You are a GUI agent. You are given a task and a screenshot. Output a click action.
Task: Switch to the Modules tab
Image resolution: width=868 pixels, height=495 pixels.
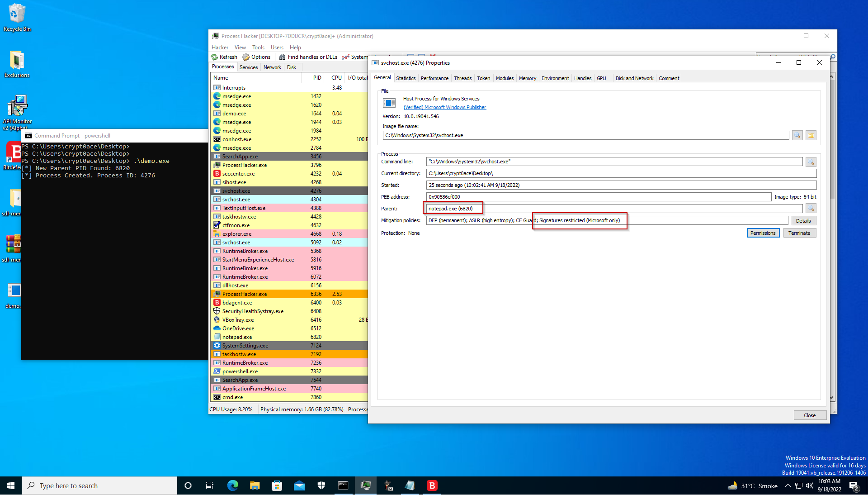point(505,78)
